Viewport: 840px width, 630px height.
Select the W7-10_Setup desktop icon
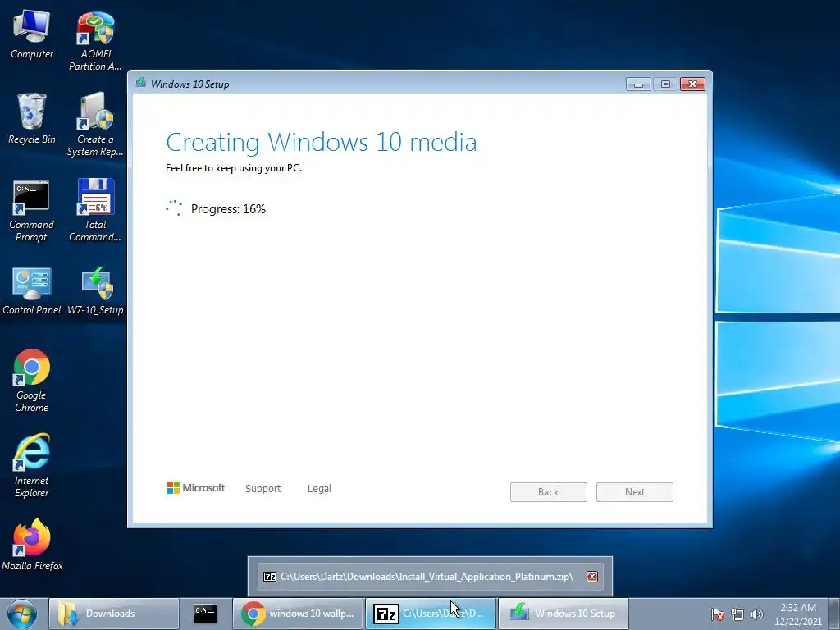pos(95,291)
